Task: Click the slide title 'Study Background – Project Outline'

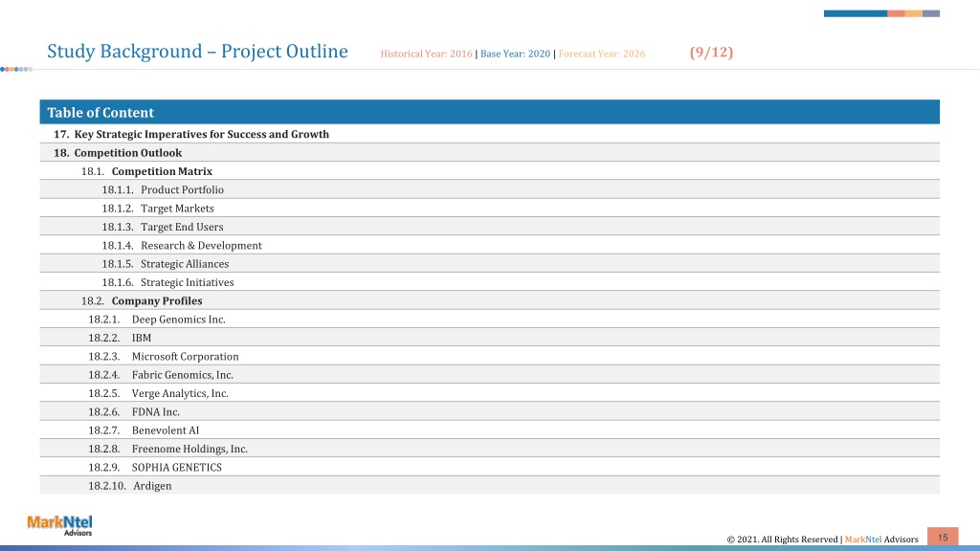Action: pyautogui.click(x=197, y=52)
